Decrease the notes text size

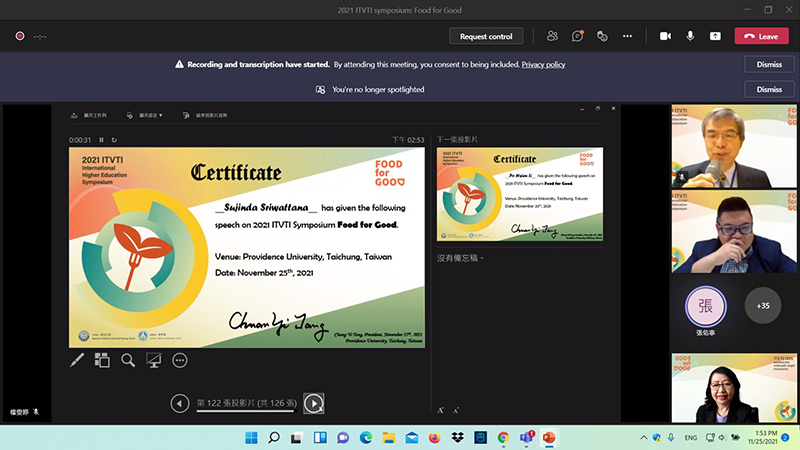coord(456,410)
